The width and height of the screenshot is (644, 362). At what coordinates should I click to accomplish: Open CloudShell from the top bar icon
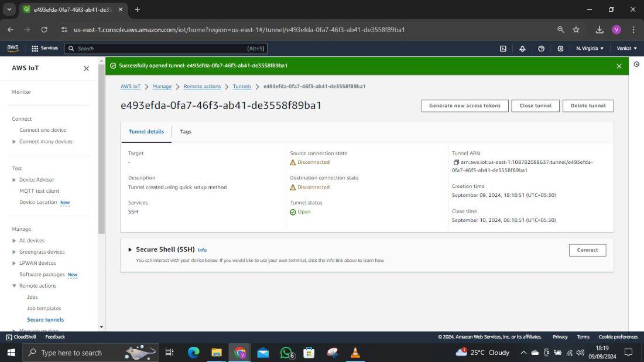503,49
